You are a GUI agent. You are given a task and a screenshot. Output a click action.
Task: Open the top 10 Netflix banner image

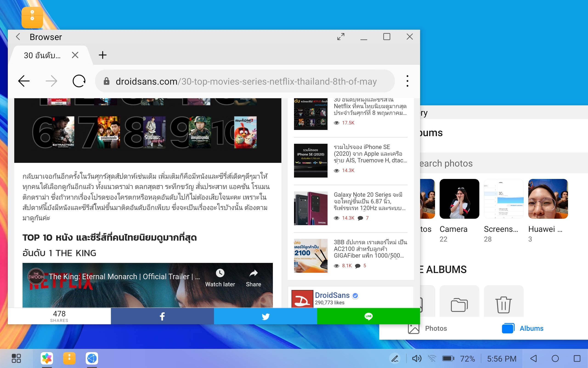(x=148, y=130)
